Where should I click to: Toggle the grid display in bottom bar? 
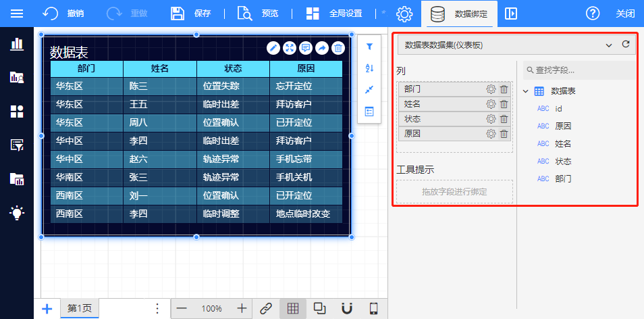pos(293,308)
